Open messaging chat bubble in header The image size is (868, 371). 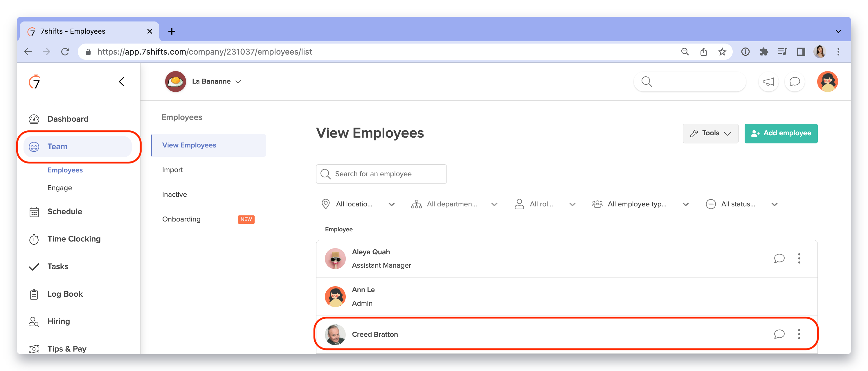point(795,82)
